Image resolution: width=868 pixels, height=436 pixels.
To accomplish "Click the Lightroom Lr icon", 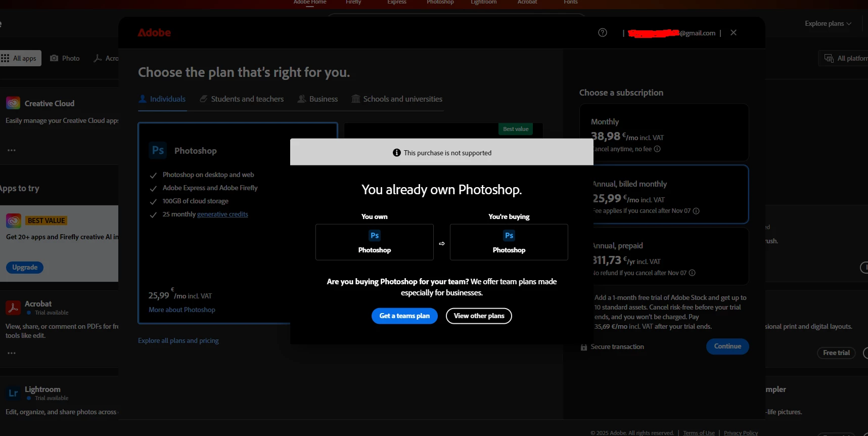I will [13, 393].
